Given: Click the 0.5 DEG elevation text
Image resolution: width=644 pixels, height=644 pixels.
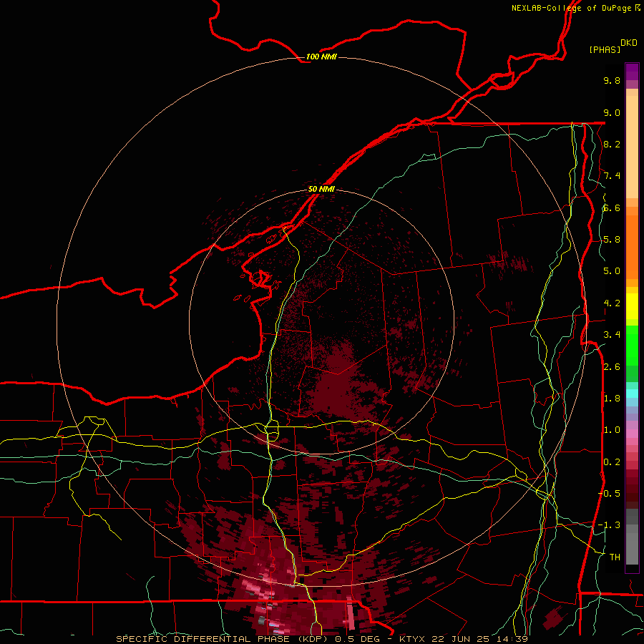Looking at the screenshot, I should click(x=358, y=639).
